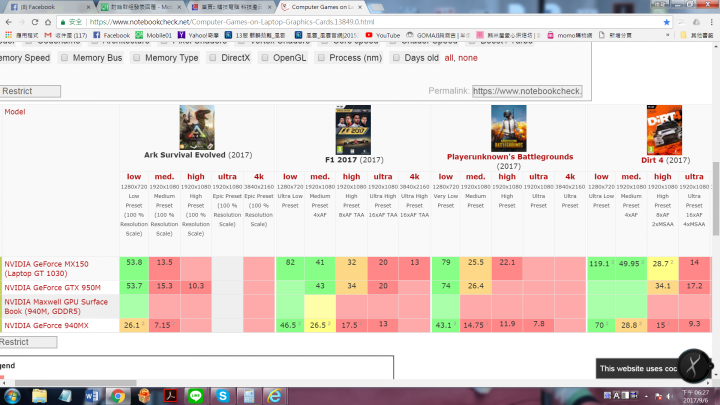Screen dimensions: 720x405
Task: Click MX150 Ark low value 53.8 cell
Action: [134, 268]
